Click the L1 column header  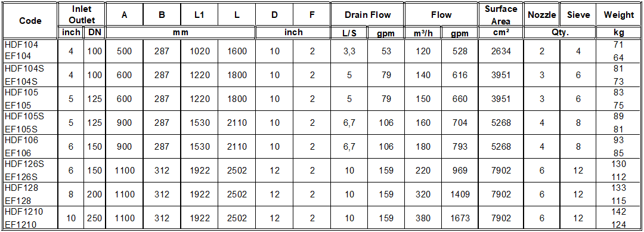199,15
